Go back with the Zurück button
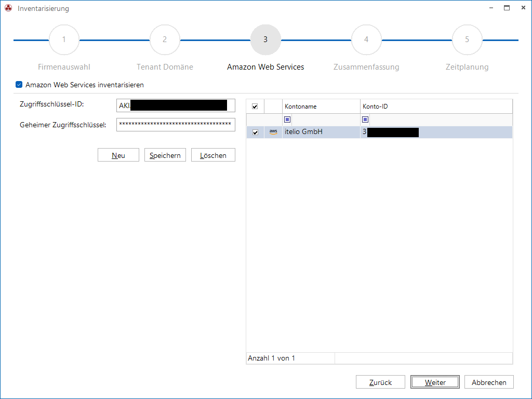 380,382
